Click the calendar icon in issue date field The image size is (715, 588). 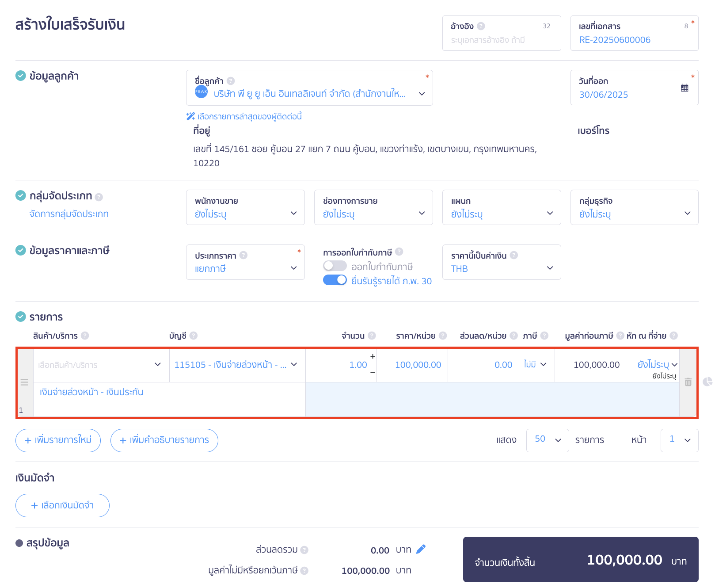tap(685, 88)
